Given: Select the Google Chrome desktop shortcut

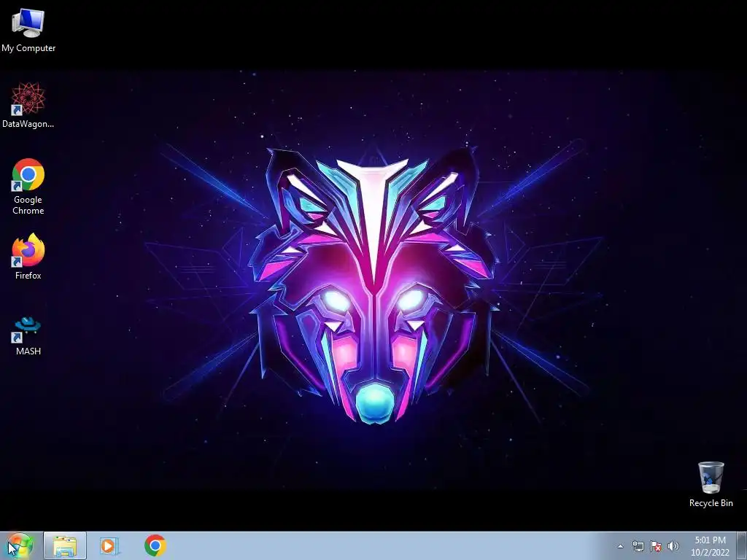Looking at the screenshot, I should point(28,186).
